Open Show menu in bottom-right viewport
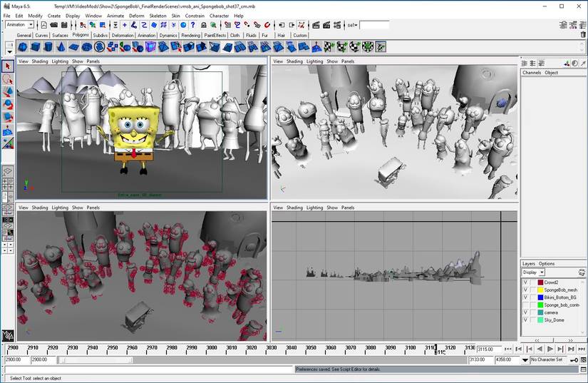The height and width of the screenshot is (383, 588). click(332, 208)
